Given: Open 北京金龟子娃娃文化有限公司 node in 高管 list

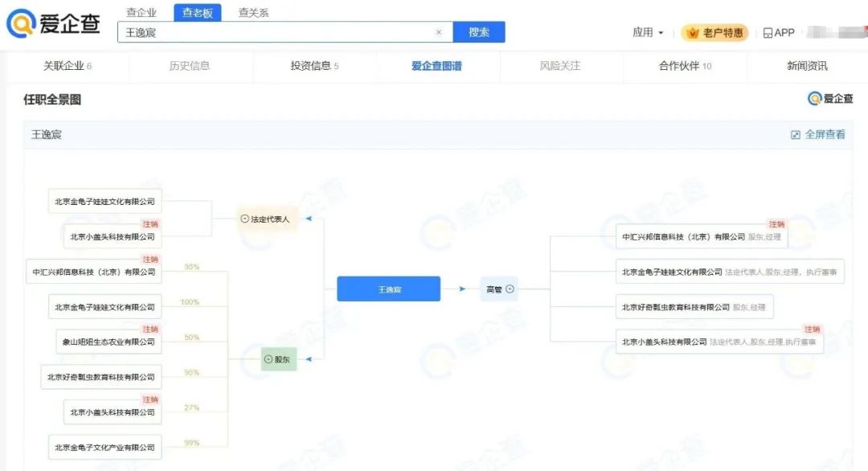Looking at the screenshot, I should pyautogui.click(x=730, y=272).
